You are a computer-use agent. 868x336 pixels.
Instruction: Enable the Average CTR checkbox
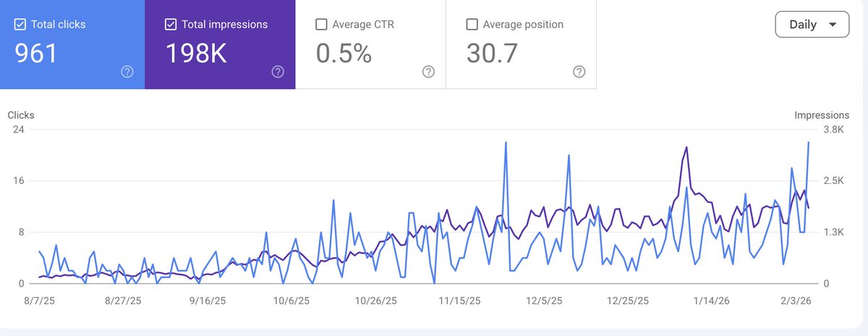coord(322,25)
